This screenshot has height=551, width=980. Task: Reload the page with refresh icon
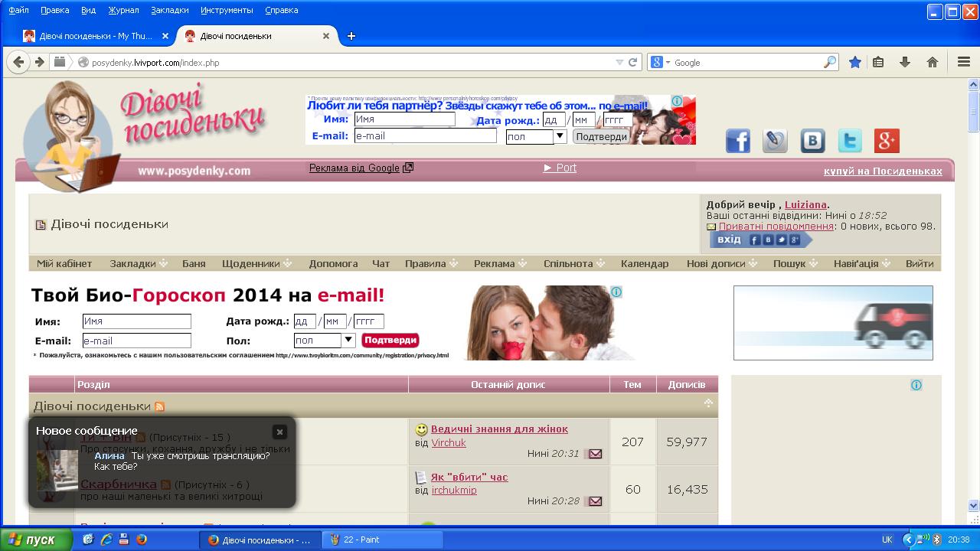(633, 62)
